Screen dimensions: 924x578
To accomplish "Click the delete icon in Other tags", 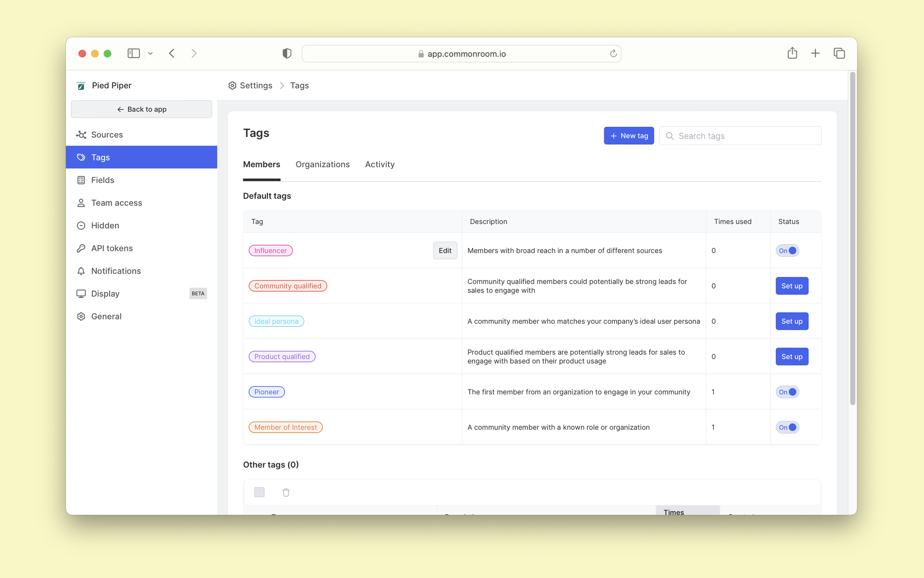I will tap(286, 492).
